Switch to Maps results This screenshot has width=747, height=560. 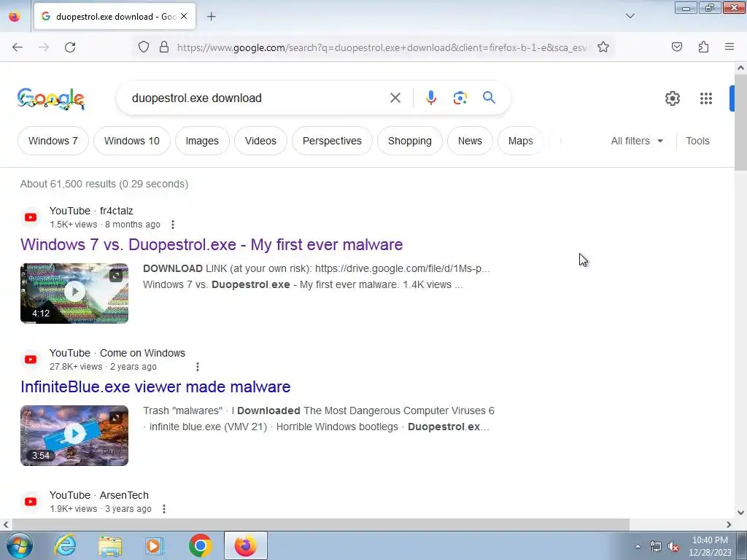(520, 141)
